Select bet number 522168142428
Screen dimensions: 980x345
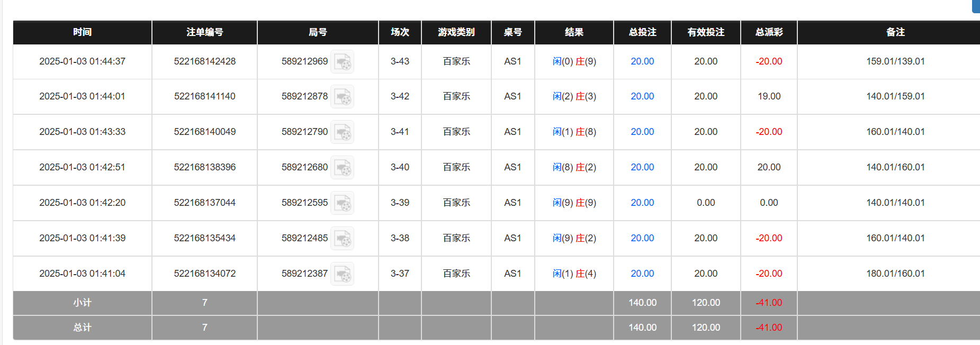click(204, 61)
